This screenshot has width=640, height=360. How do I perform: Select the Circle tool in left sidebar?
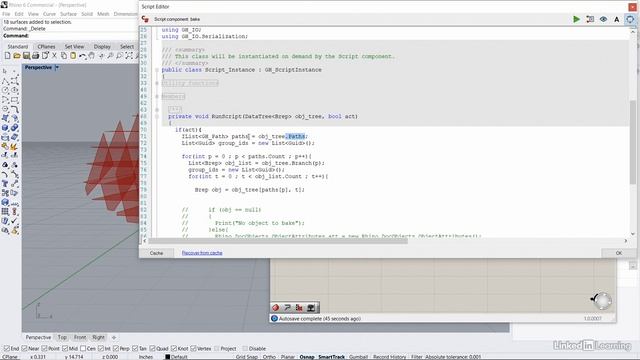[5, 90]
